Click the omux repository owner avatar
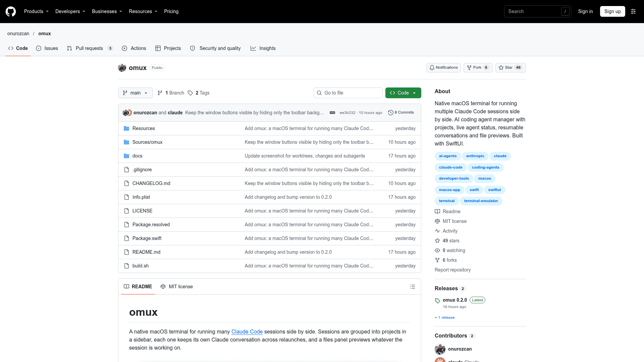644x362 pixels. tap(122, 68)
